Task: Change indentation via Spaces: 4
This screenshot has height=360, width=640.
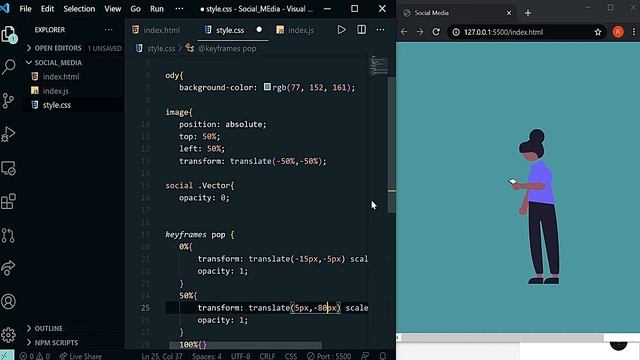Action: pyautogui.click(x=207, y=356)
